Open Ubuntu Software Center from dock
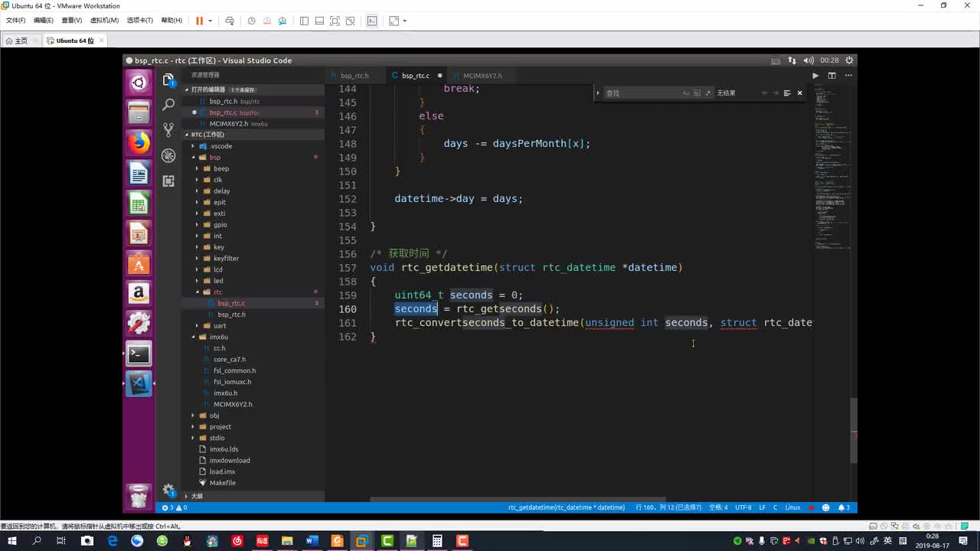 pos(139,264)
